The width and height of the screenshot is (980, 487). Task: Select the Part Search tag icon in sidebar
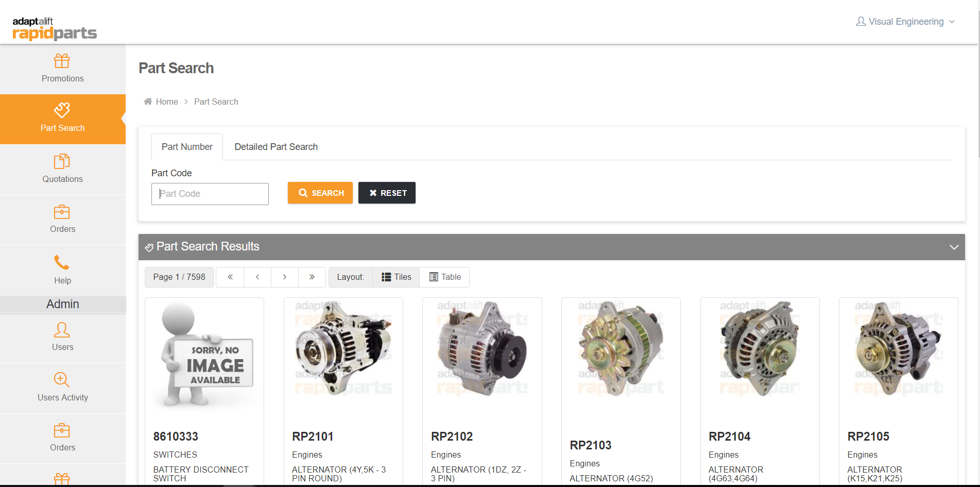[x=62, y=110]
